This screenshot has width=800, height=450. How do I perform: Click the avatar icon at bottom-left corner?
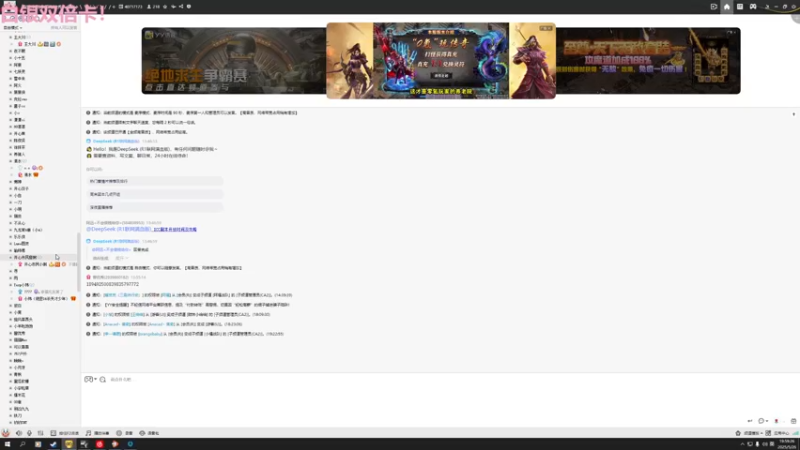point(6,433)
